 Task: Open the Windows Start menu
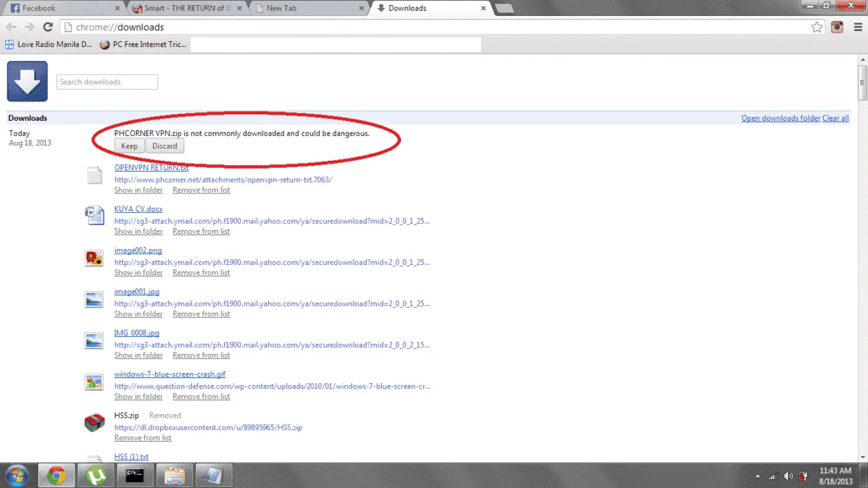tap(17, 476)
